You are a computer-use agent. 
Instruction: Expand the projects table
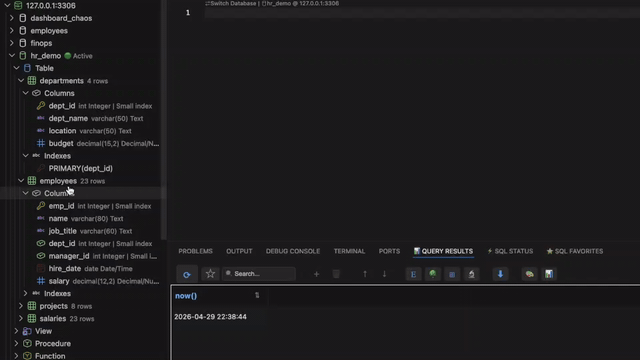click(21, 306)
